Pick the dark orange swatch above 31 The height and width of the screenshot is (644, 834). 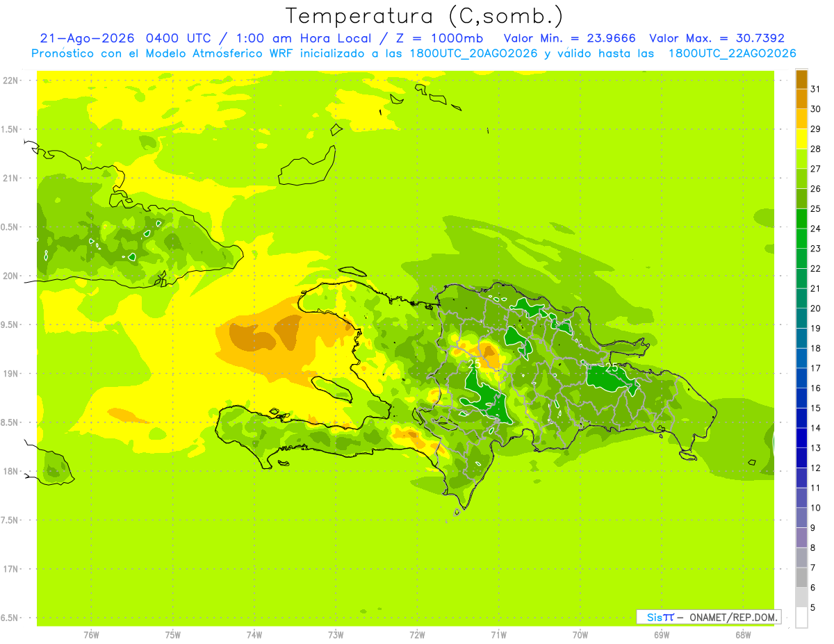click(x=801, y=79)
